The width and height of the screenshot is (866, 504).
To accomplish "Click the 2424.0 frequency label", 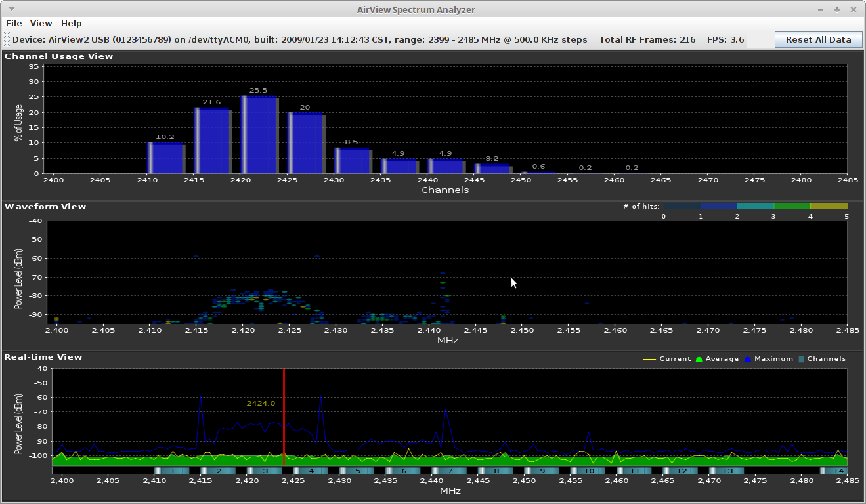I will 261,403.
